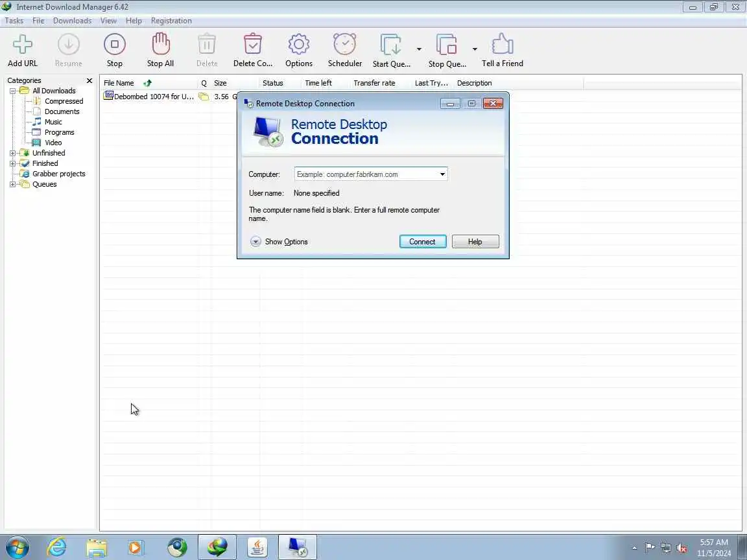Open the File menu

[x=38, y=21]
